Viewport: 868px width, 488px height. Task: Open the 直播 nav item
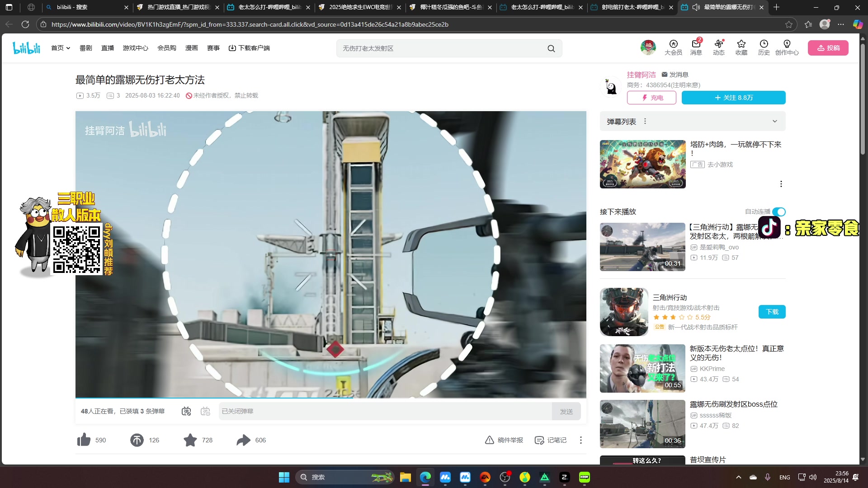click(x=108, y=48)
